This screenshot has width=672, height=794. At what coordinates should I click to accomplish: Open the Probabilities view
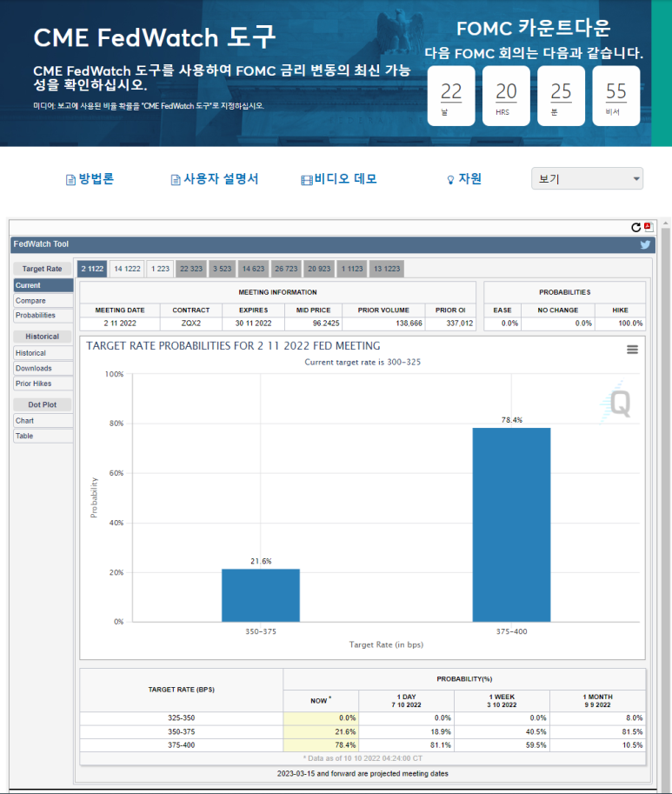pyautogui.click(x=43, y=316)
